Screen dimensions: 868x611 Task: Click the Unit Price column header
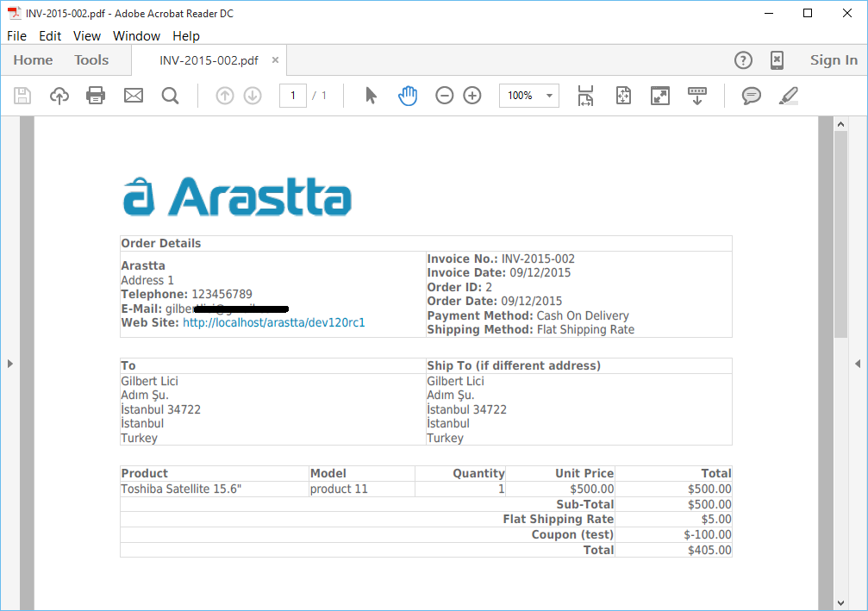click(584, 474)
